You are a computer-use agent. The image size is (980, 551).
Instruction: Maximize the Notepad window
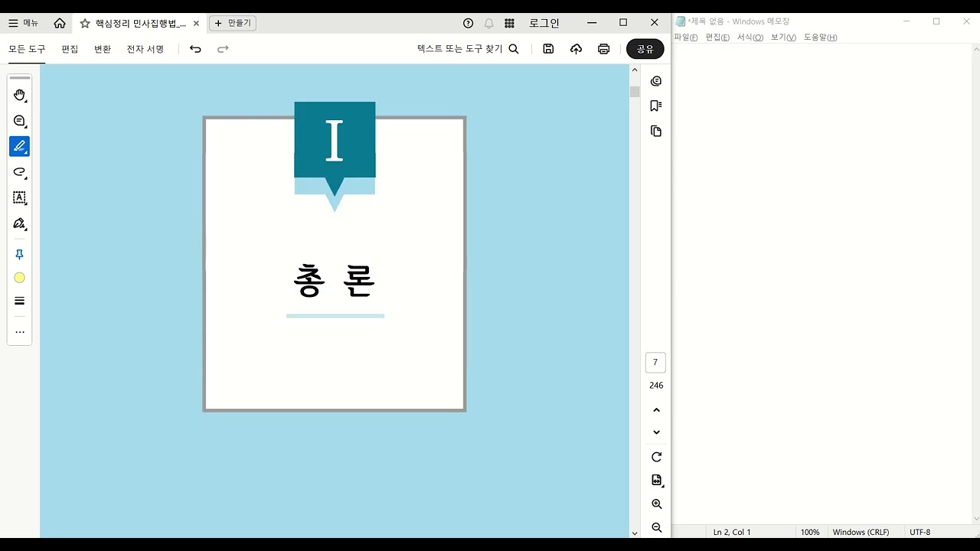[x=936, y=21]
